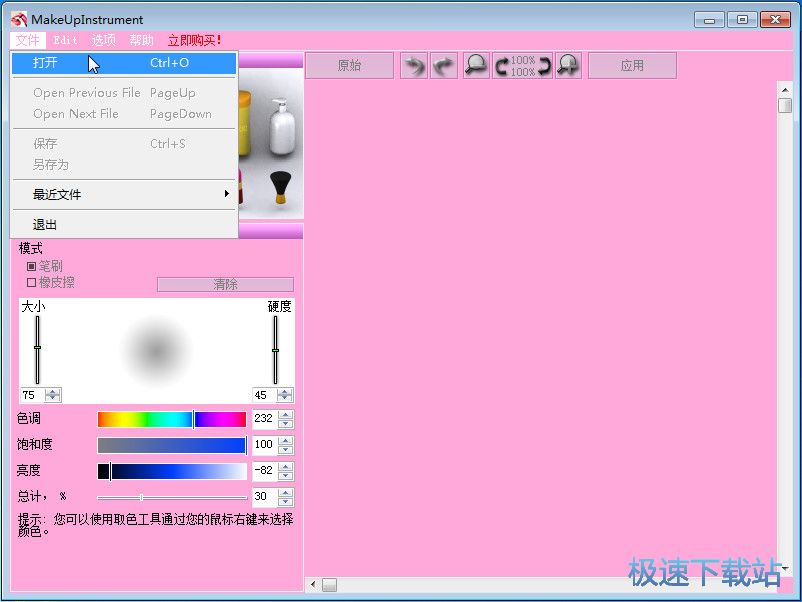The height and width of the screenshot is (602, 802).
Task: Click the rotate counter-clockwise arrow icon
Action: pyautogui.click(x=501, y=66)
